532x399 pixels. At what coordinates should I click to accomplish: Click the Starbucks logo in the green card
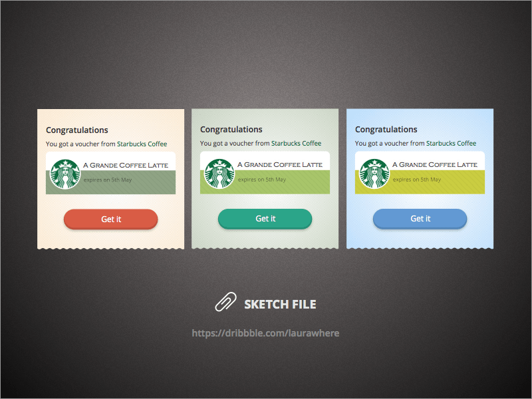(x=219, y=174)
